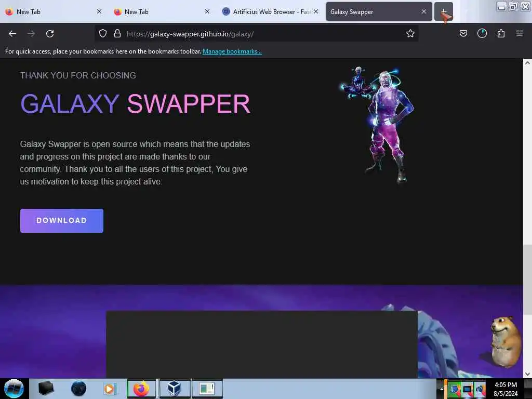Close the Artificius Web Browser tab

316,11
